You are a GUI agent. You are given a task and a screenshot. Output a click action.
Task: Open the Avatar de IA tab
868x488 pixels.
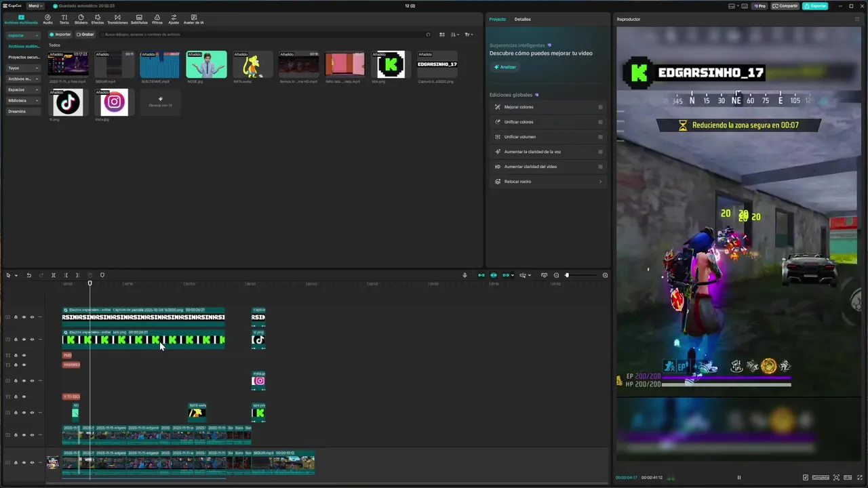194,19
